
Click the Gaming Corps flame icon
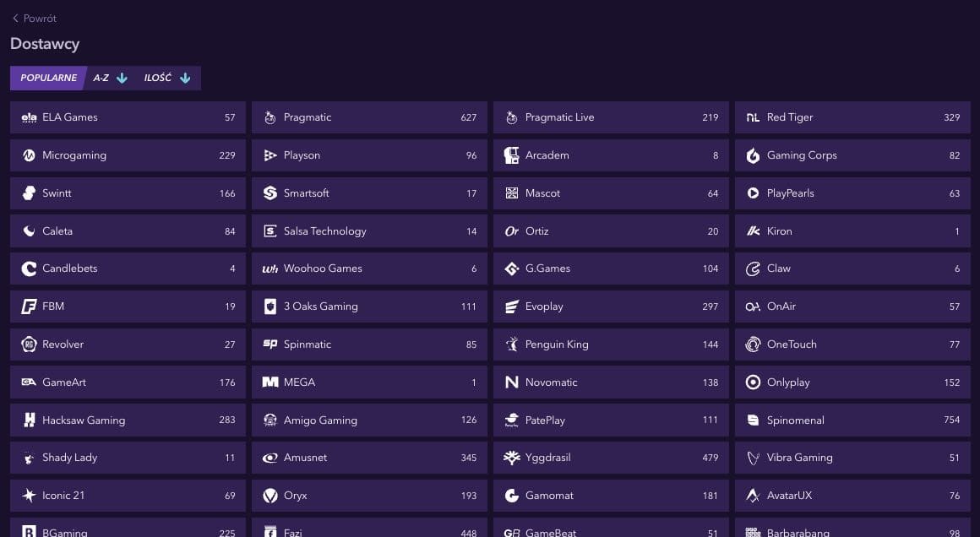(x=753, y=155)
